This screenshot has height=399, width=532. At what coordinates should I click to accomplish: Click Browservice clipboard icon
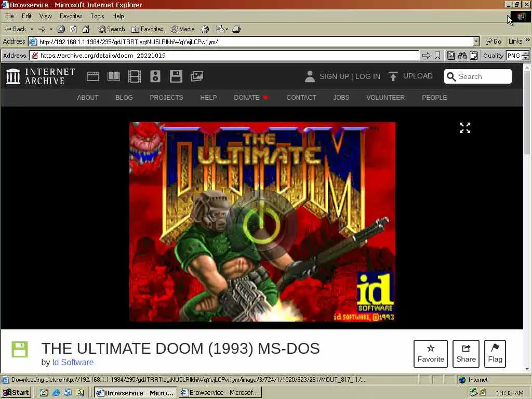pos(474,56)
